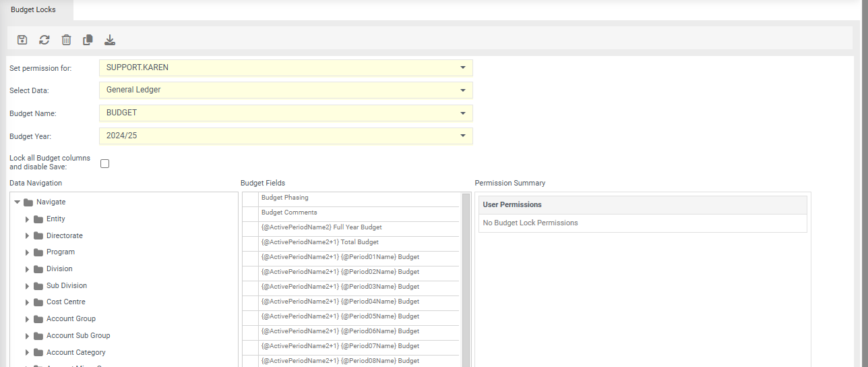Click the Account Group folder icon
This screenshot has width=868, height=367.
tap(38, 318)
